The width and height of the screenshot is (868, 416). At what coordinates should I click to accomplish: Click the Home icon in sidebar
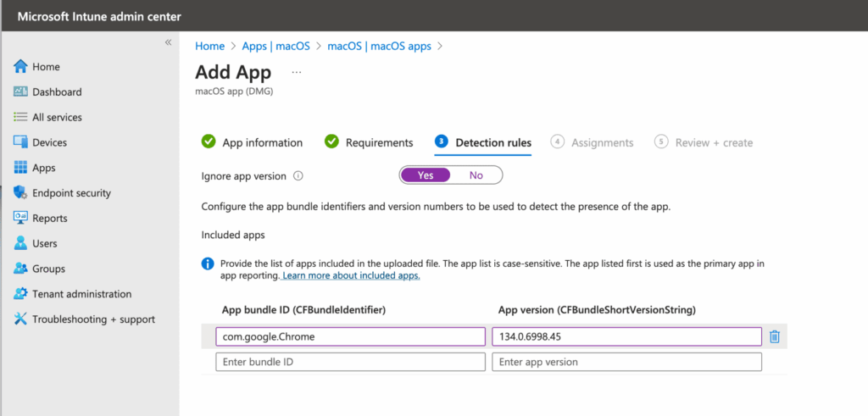click(21, 67)
